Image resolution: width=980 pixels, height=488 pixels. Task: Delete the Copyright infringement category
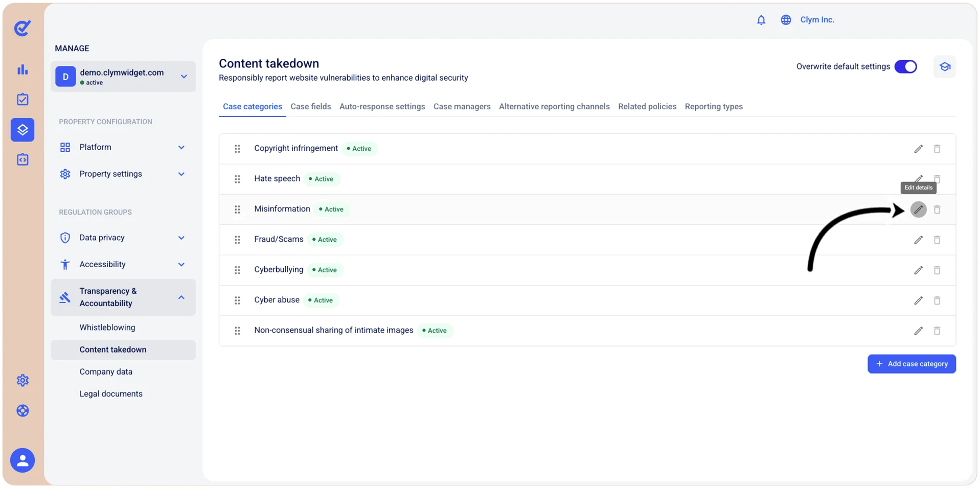[937, 149]
